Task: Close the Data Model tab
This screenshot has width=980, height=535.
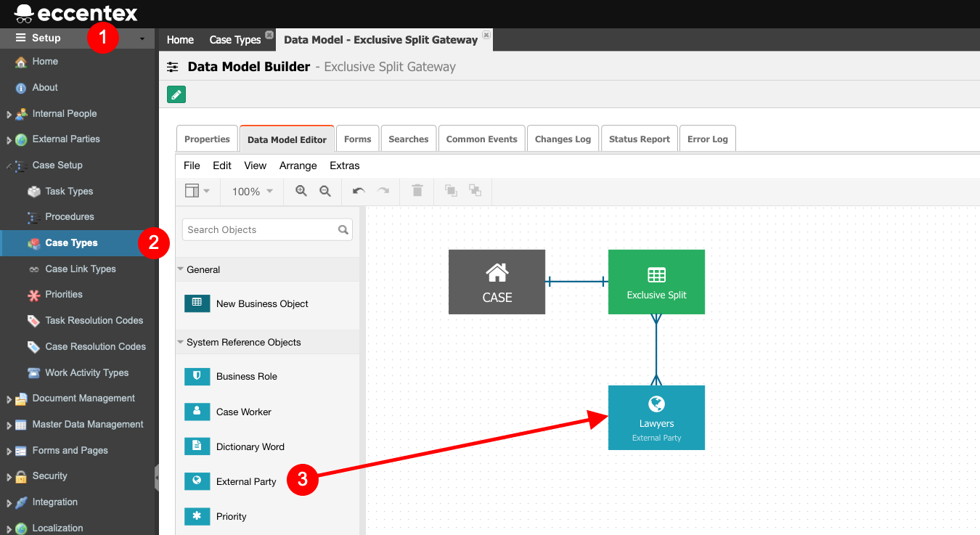Action: coord(486,34)
